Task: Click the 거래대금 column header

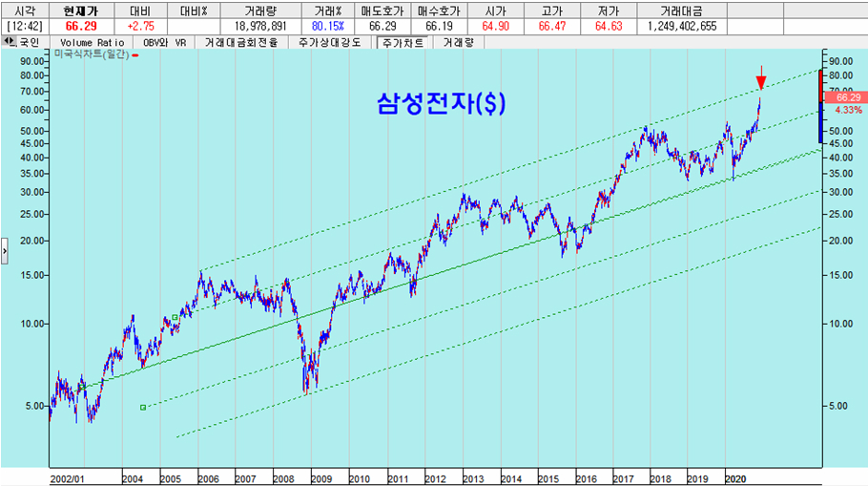Action: [x=682, y=11]
